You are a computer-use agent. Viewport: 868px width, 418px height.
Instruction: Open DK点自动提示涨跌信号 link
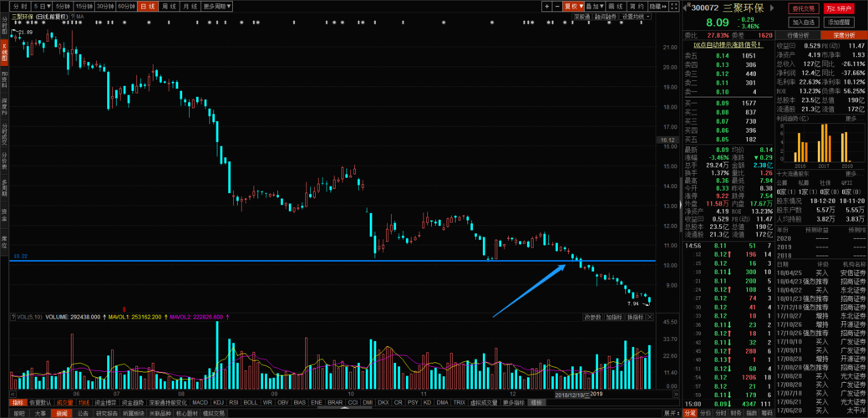pyautogui.click(x=728, y=44)
